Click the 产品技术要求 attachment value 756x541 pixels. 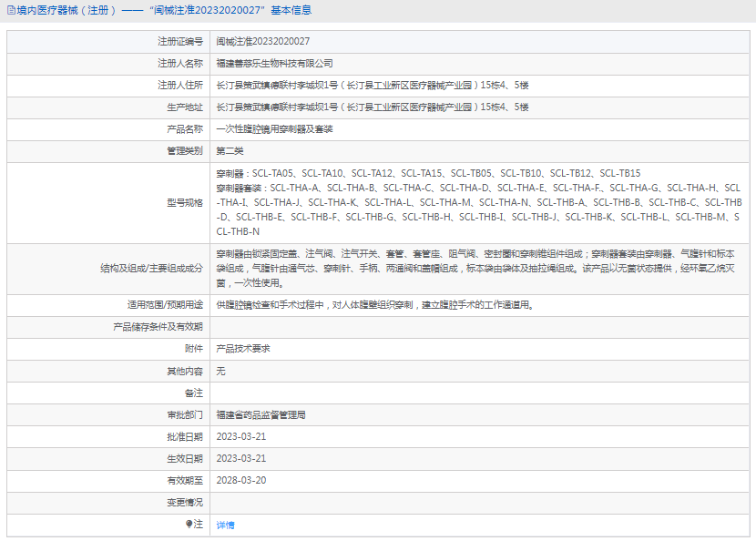click(243, 349)
